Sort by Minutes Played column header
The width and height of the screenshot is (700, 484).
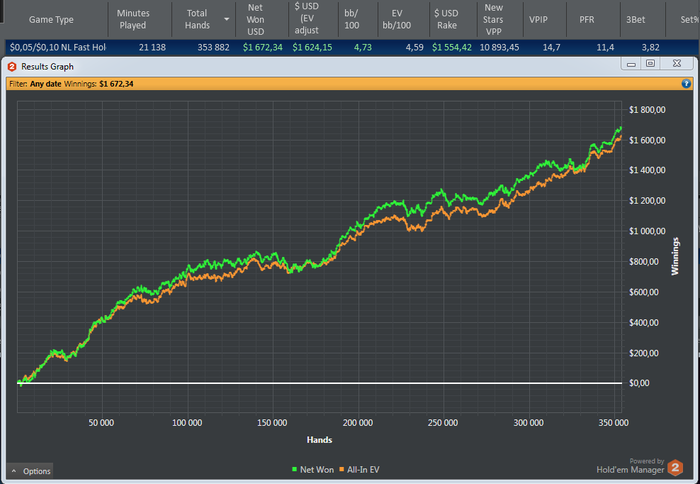point(133,19)
